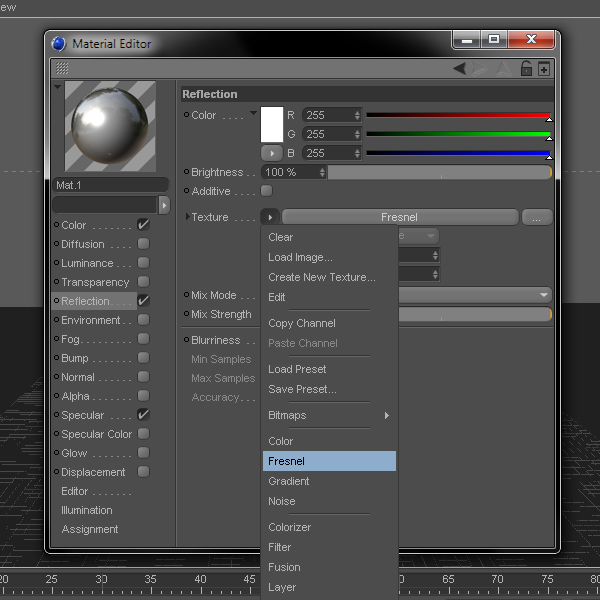Open the Illumination settings page

point(87,510)
